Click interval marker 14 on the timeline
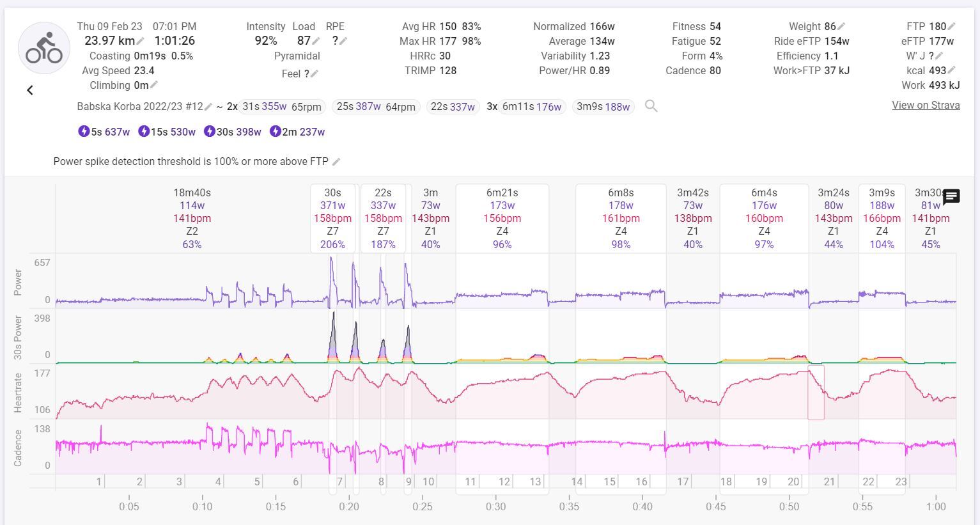Image resolution: width=980 pixels, height=525 pixels. tap(577, 482)
